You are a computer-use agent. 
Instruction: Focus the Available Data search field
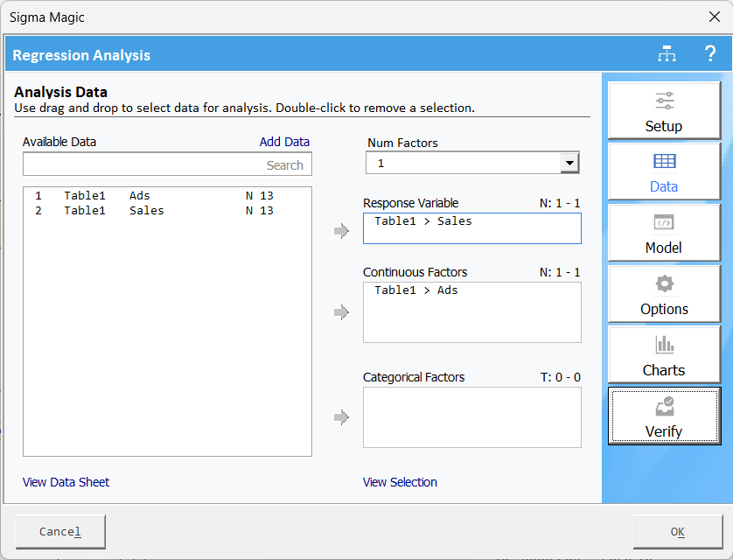[x=167, y=164]
